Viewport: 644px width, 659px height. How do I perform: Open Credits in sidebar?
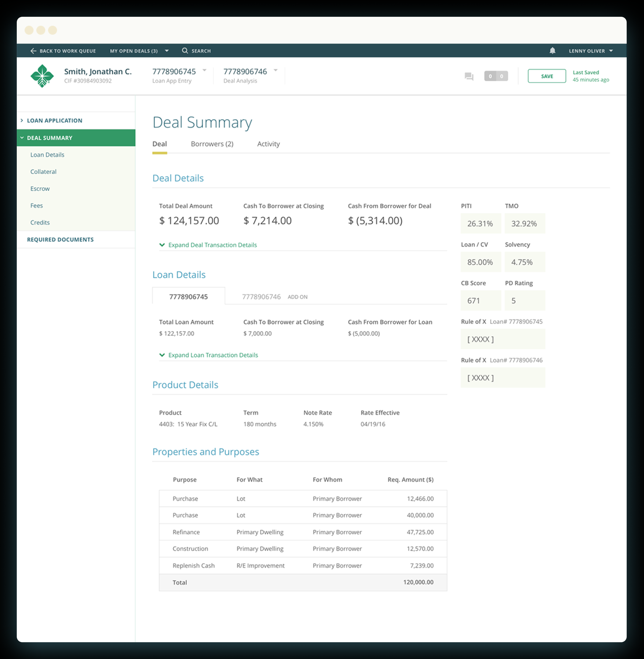pos(40,222)
